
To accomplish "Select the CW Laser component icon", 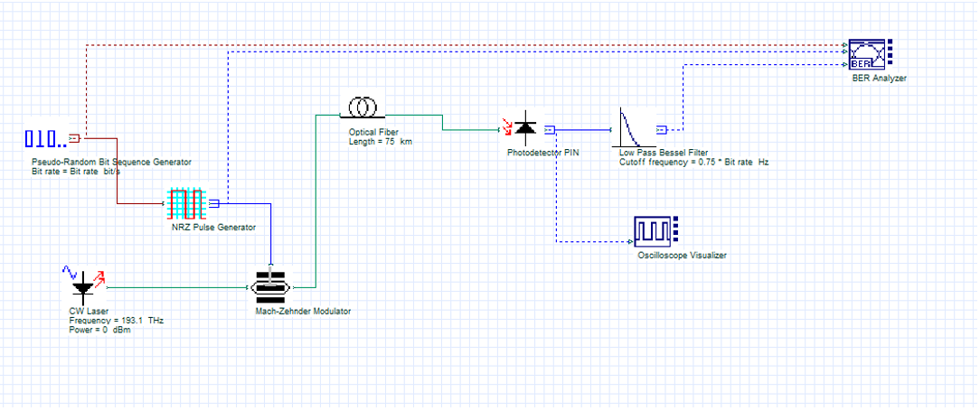I will click(83, 285).
